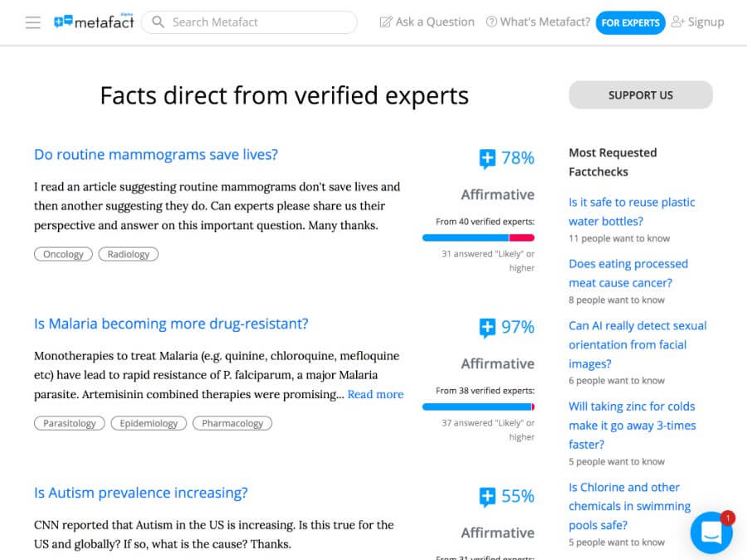
Task: Open What's Metafact? menu item
Action: click(x=538, y=22)
